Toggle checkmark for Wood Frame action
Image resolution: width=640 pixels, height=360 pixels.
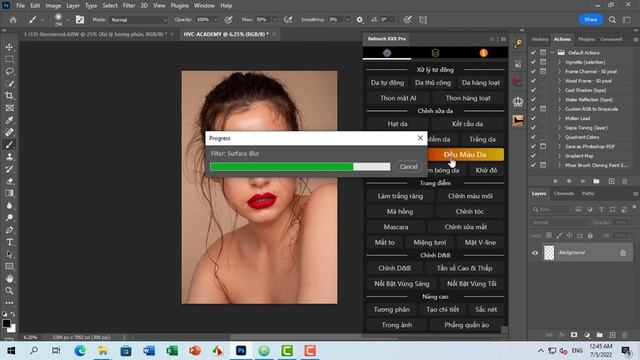coord(533,81)
